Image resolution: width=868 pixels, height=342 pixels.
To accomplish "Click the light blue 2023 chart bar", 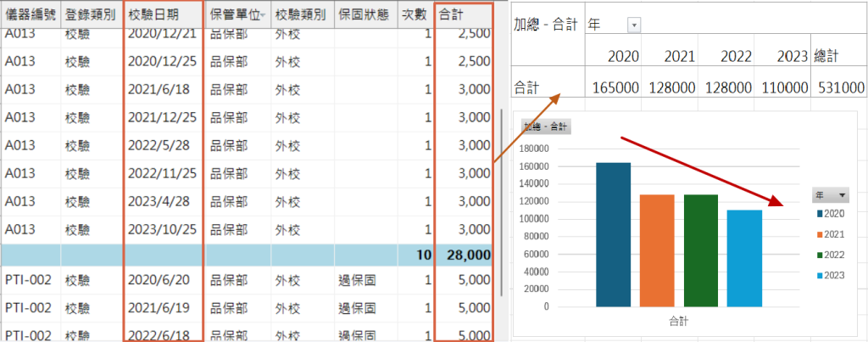I will tap(744, 258).
